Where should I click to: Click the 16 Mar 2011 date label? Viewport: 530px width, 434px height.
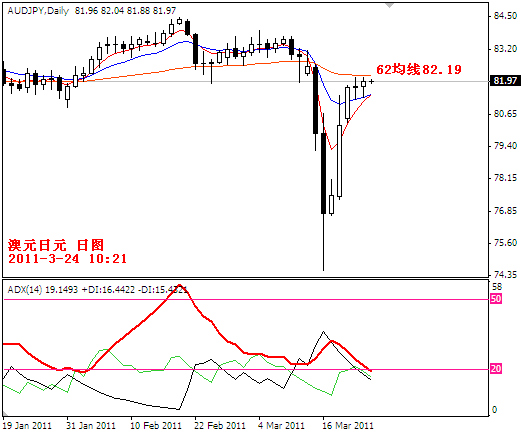(x=347, y=425)
